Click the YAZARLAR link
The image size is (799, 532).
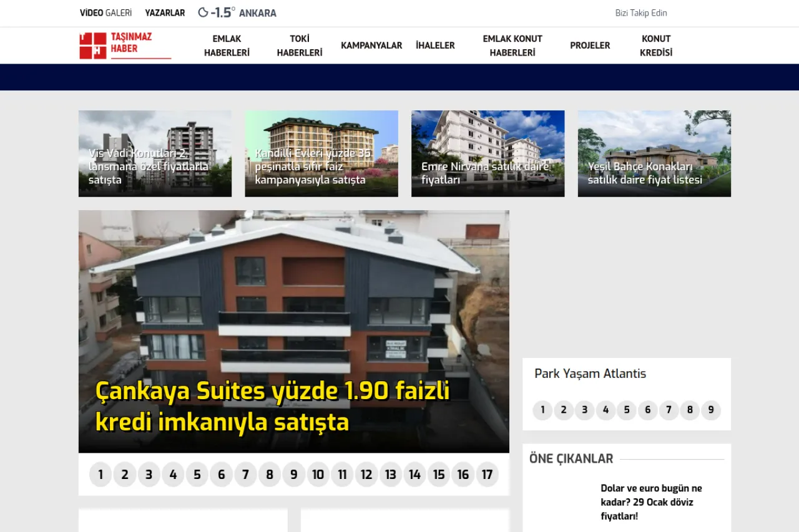[165, 12]
